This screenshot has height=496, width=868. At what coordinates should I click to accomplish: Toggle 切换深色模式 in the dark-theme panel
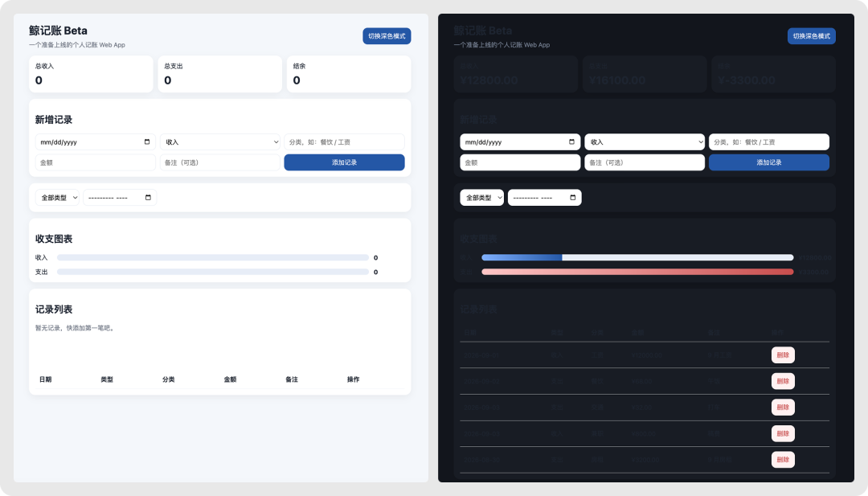point(812,36)
